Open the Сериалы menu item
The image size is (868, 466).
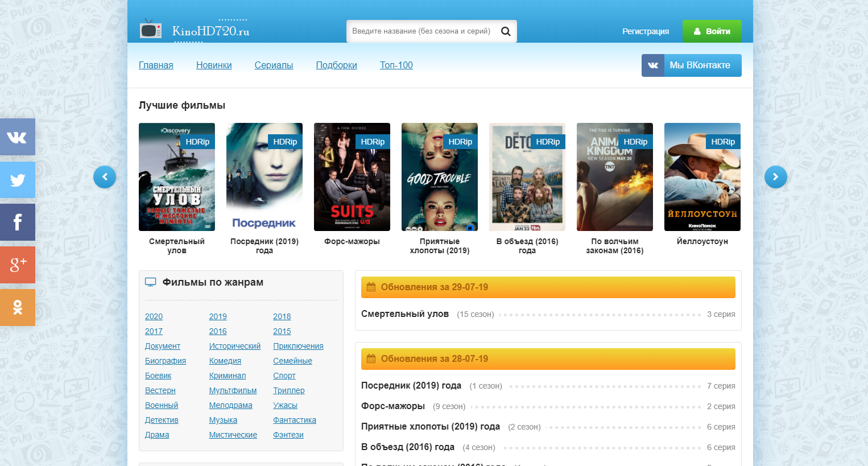click(x=274, y=65)
